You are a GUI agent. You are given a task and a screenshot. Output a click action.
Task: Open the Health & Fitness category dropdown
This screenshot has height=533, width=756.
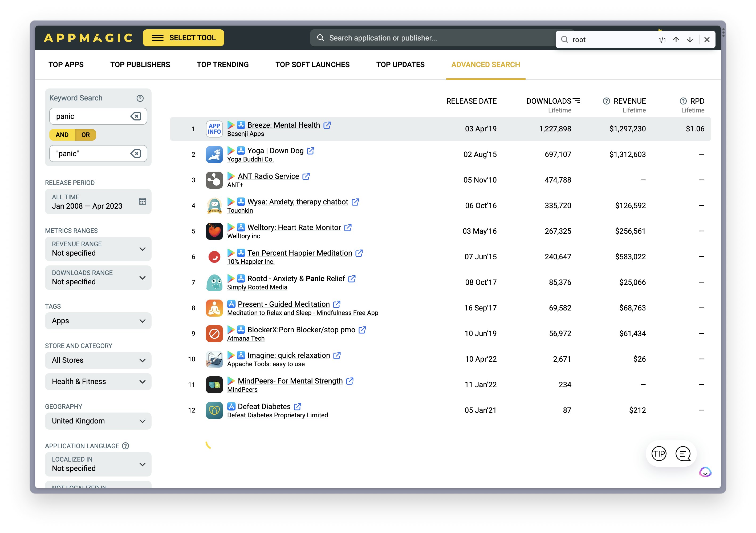(98, 381)
